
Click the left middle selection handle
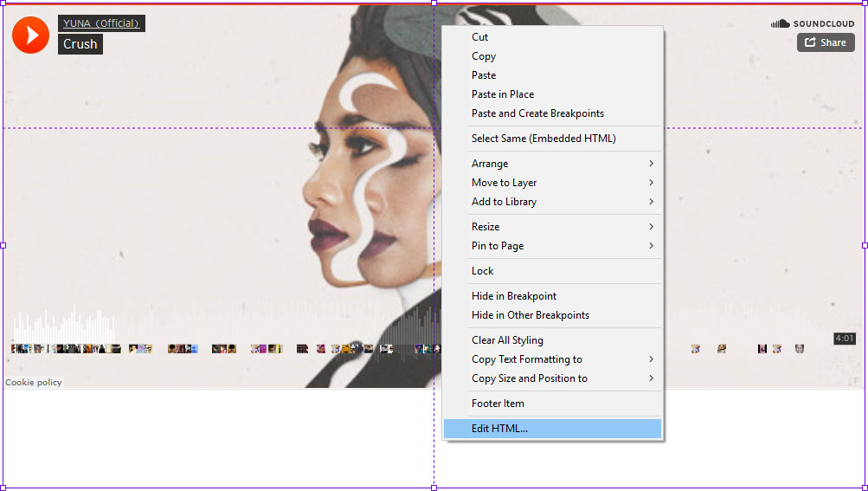pyautogui.click(x=3, y=245)
